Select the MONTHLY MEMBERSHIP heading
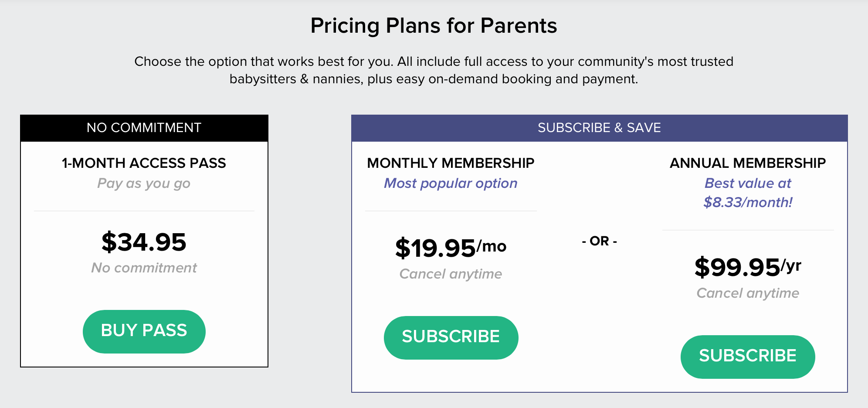 [x=451, y=163]
